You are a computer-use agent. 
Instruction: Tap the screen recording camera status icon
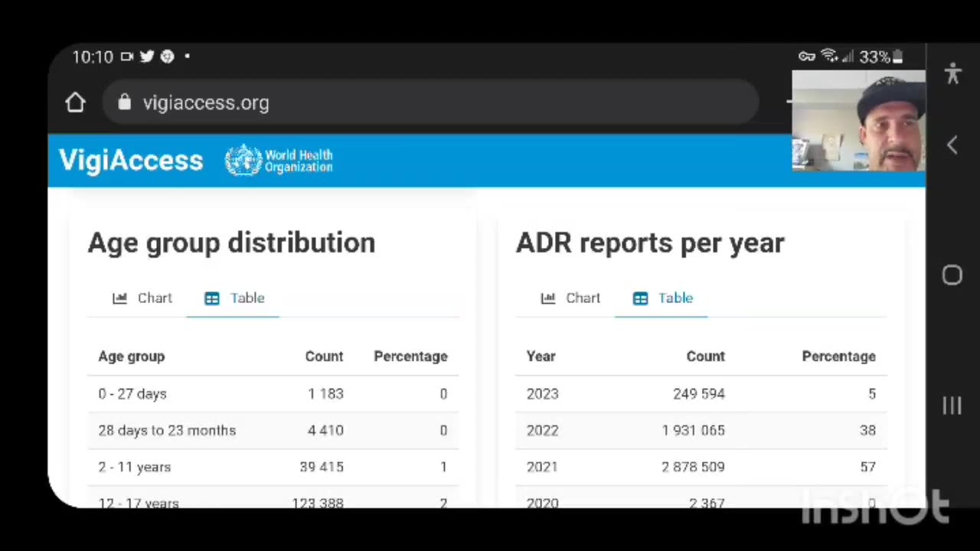(x=127, y=56)
